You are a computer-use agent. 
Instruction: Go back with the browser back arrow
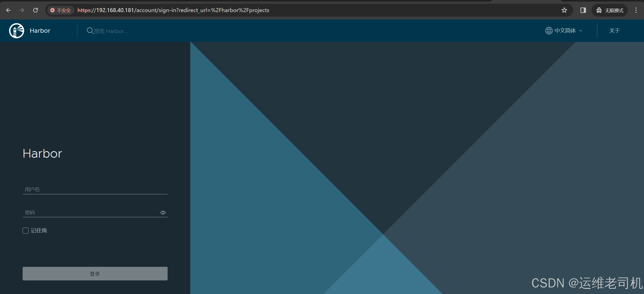point(8,10)
